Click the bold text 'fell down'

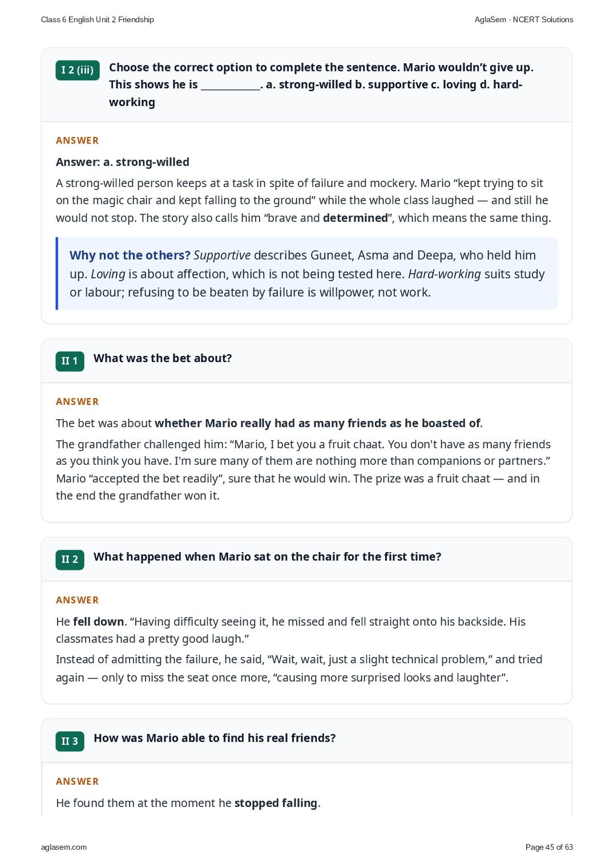(x=99, y=622)
